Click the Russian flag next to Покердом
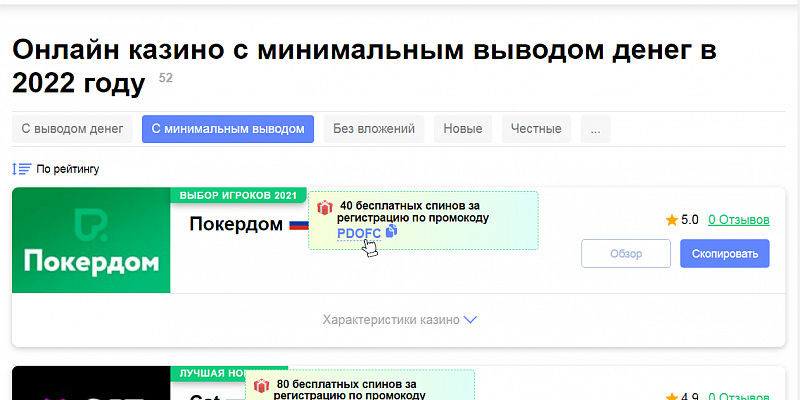Viewport: 800px width, 400px height. pos(298,225)
